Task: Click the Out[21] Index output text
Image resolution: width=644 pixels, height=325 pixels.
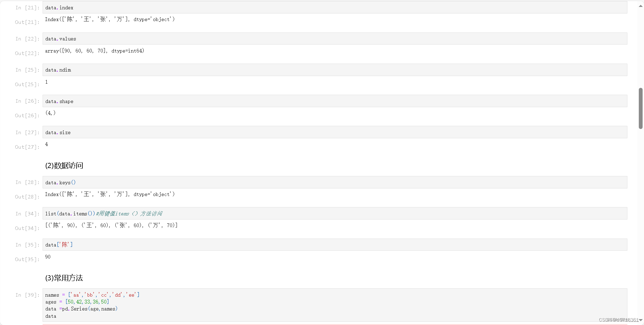Action: [110, 19]
